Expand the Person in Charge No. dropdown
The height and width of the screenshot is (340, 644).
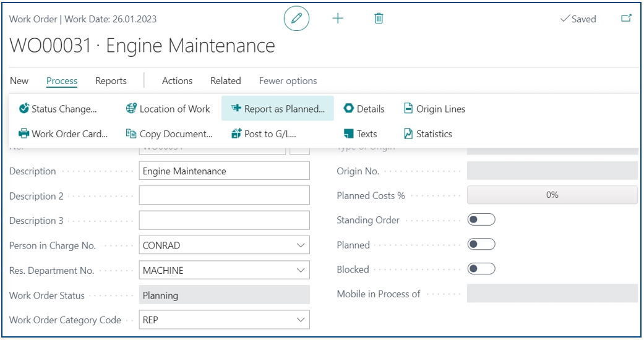(301, 245)
